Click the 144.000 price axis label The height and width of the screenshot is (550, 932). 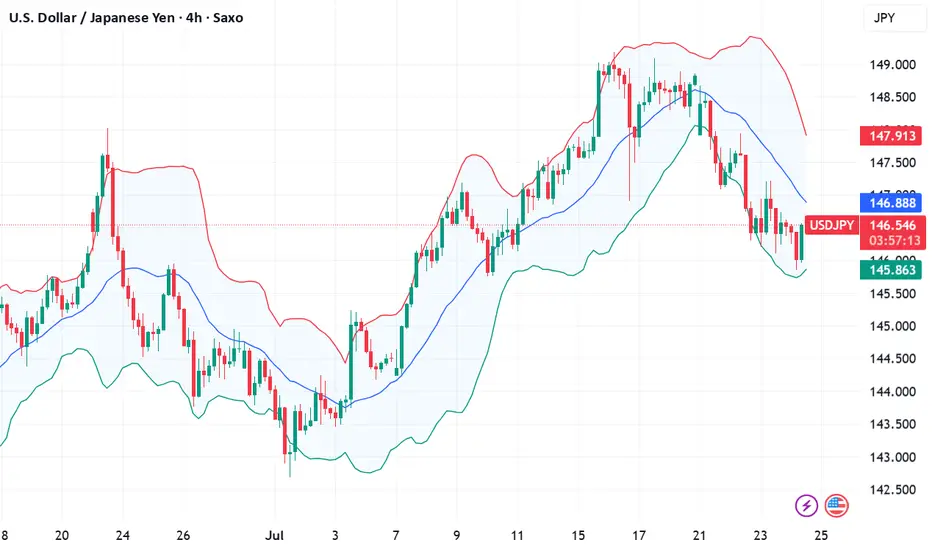click(x=892, y=392)
